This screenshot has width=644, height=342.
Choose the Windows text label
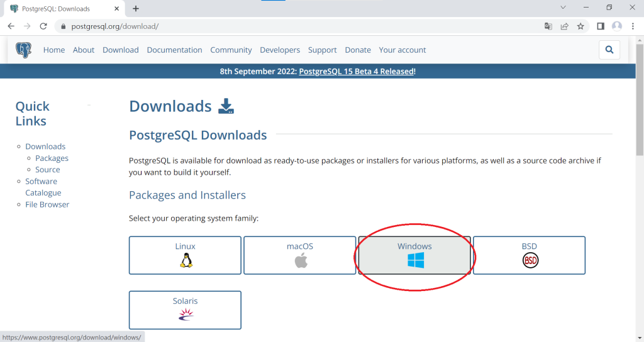click(x=414, y=246)
